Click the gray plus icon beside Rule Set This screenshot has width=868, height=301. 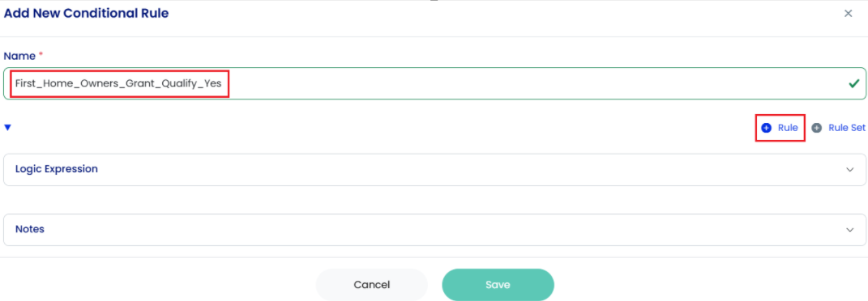[x=816, y=128]
